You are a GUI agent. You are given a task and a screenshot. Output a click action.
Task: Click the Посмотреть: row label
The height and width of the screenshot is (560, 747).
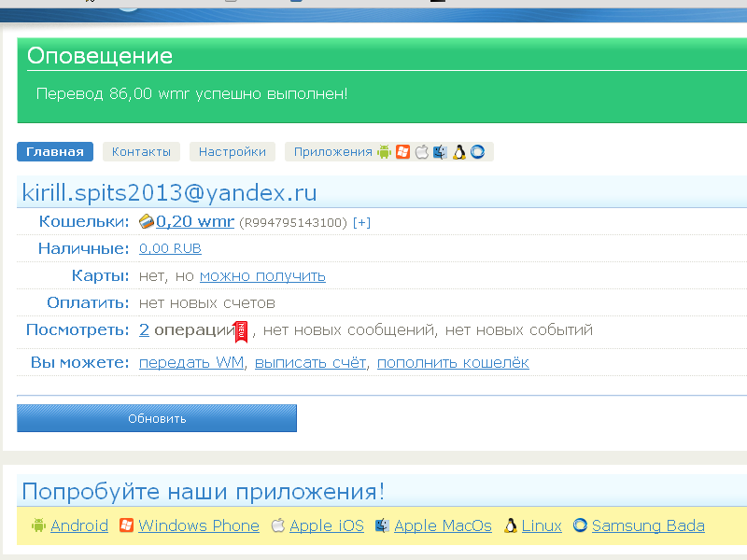point(78,329)
